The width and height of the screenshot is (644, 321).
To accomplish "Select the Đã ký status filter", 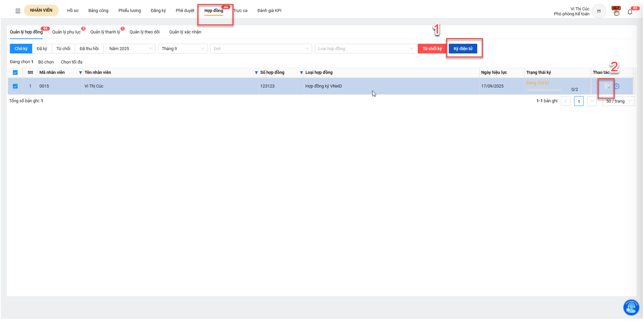I will [42, 49].
